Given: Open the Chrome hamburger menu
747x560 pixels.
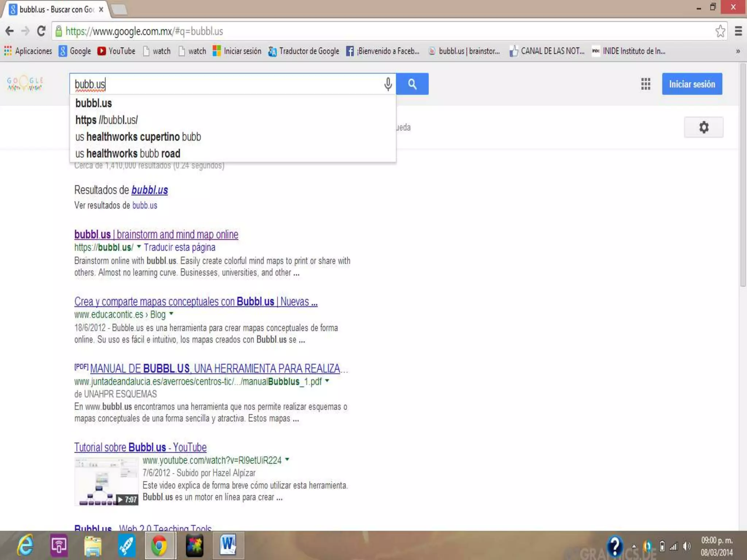Looking at the screenshot, I should point(738,31).
